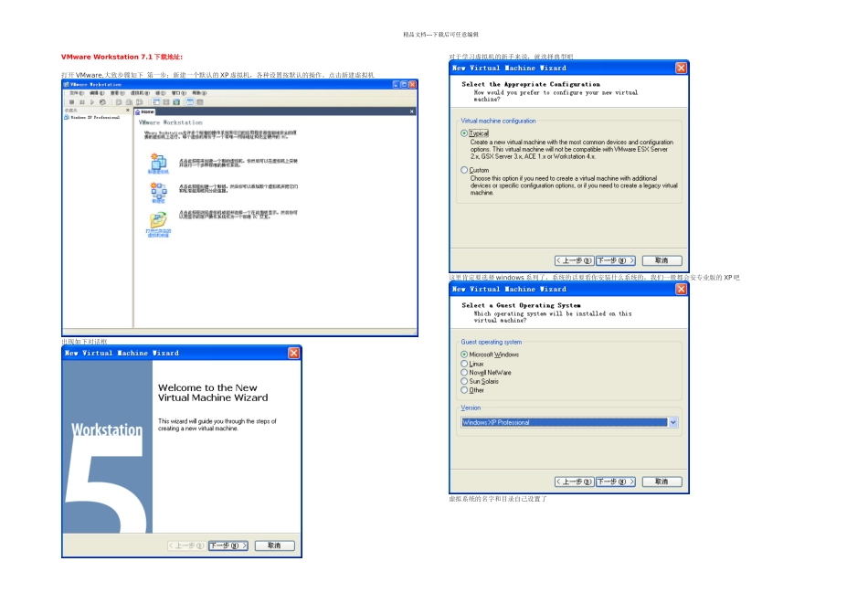The width and height of the screenshot is (868, 614).
Task: Open the 组 (Team) menu
Action: [x=161, y=93]
